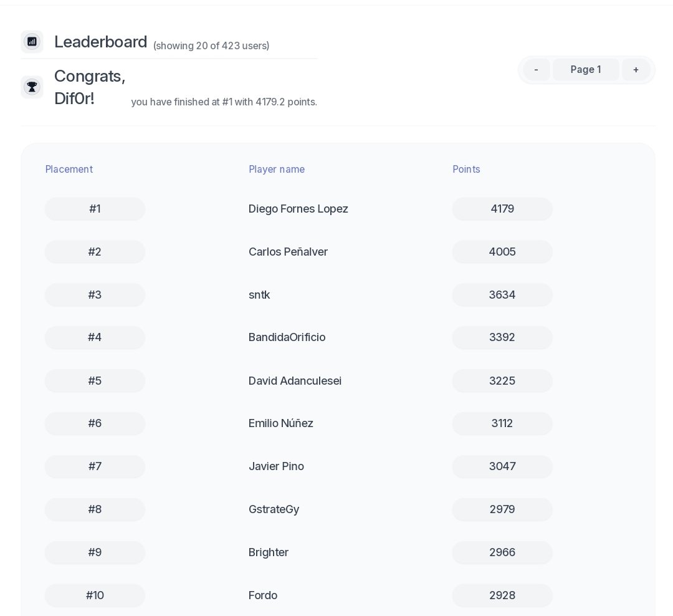
Task: Click player name sntk
Action: 259,295
